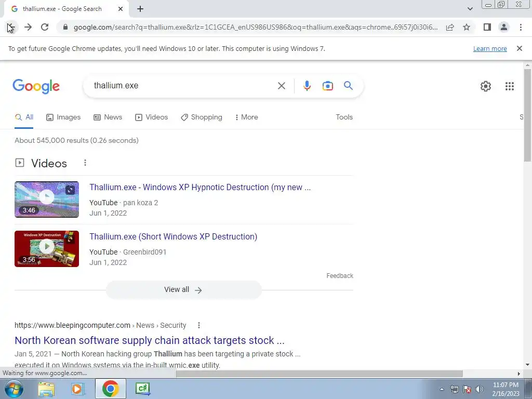
Task: Open Thallium.exe (Short Windows XP Destruction) link
Action: pos(174,236)
